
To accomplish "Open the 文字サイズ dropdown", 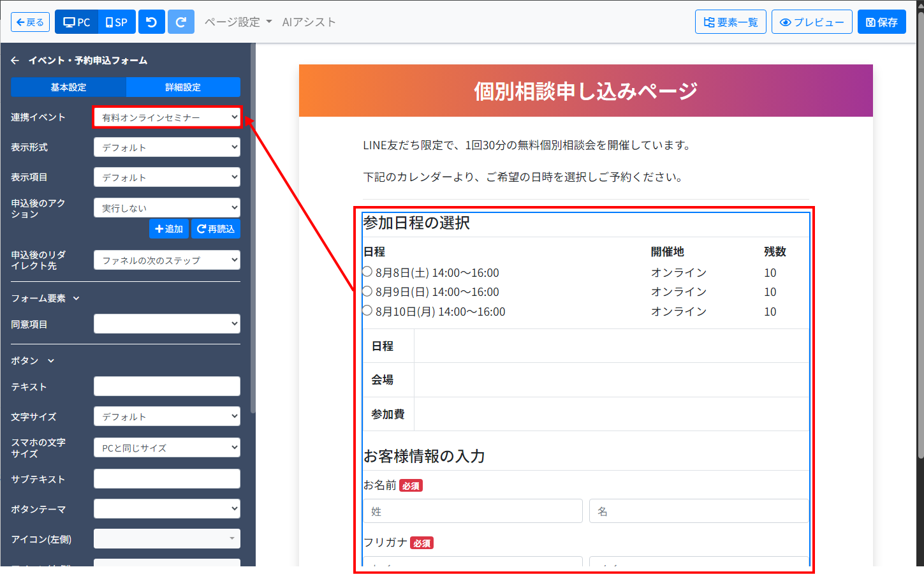I will (x=167, y=416).
